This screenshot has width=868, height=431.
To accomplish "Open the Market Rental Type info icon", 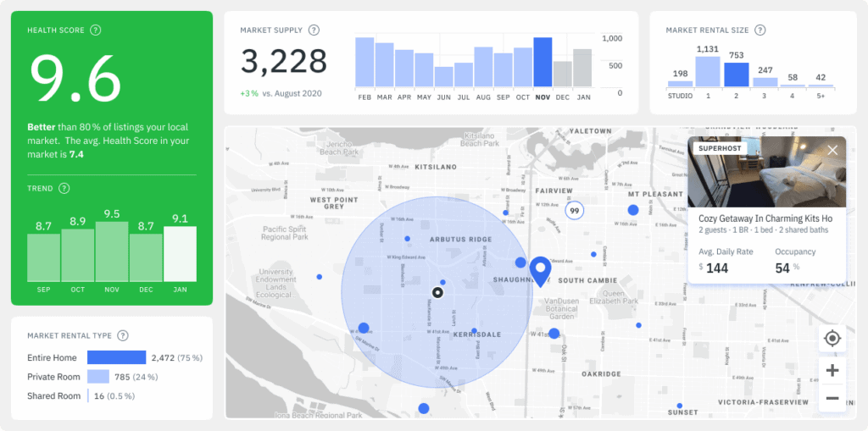I will click(123, 335).
